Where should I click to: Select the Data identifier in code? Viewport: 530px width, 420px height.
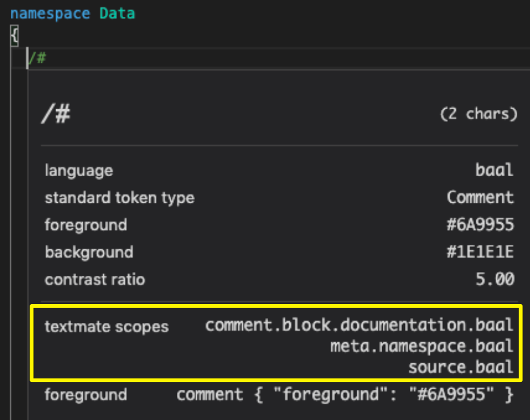tap(117, 13)
